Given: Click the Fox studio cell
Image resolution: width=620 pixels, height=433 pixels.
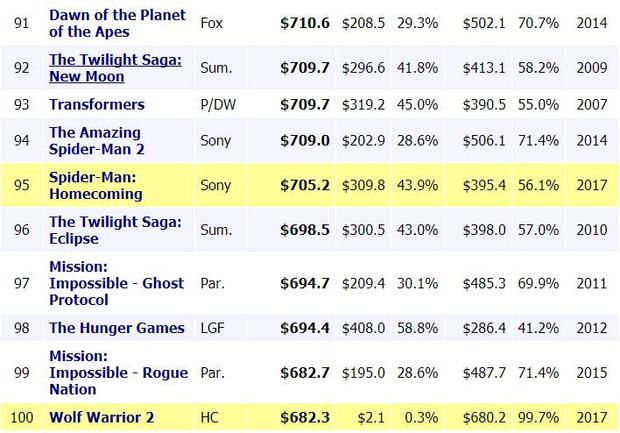Looking at the screenshot, I should coord(211,23).
